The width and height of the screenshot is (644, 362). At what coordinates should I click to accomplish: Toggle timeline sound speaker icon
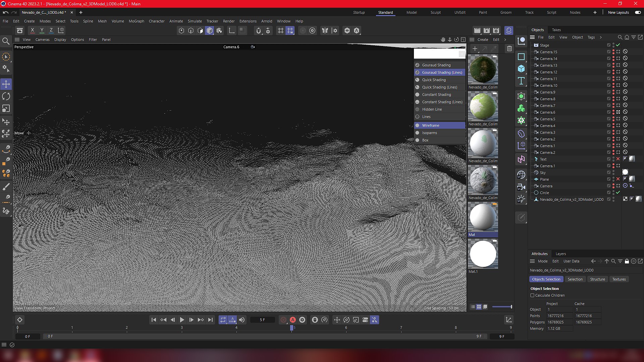click(242, 320)
